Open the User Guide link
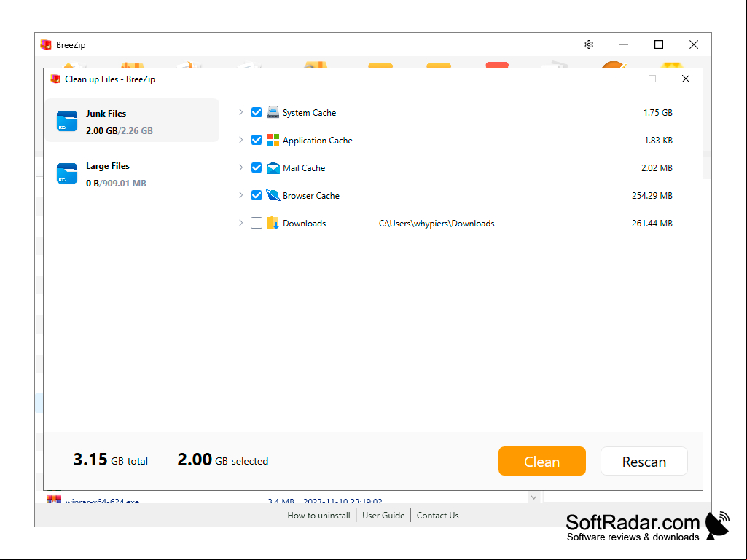Viewport: 747px width, 560px height. 383,516
